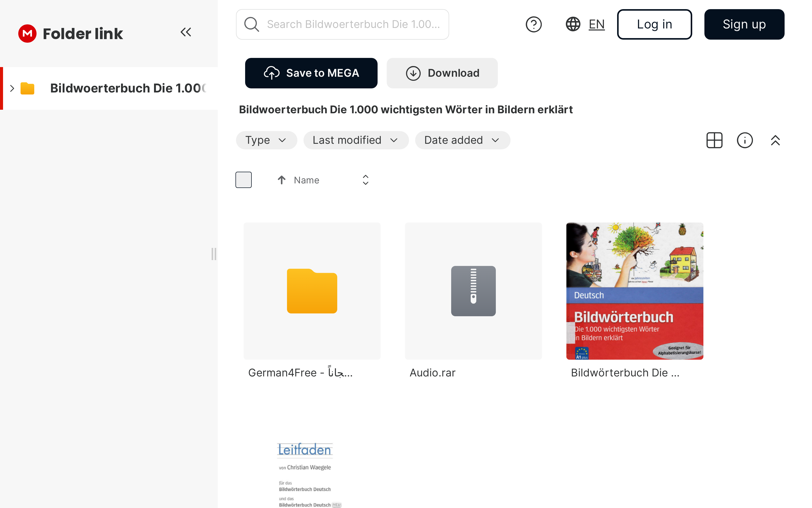Screen dimensions: 812x508
Task: Click the MEGA logo icon
Action: (27, 34)
